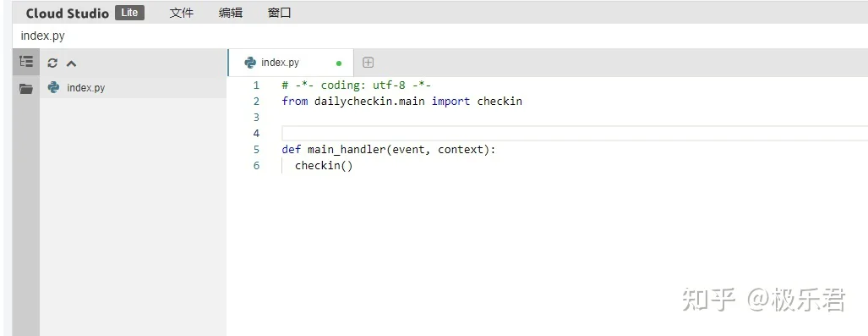This screenshot has height=336, width=868.
Task: Click the index.py breadcrumb path
Action: (42, 36)
